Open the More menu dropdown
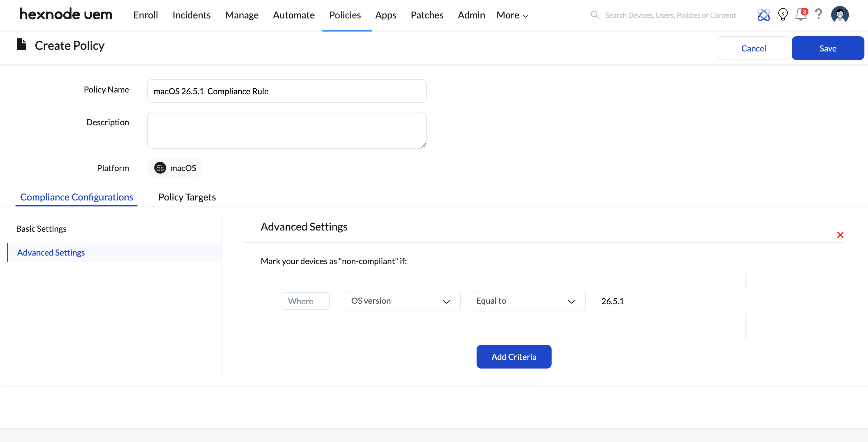This screenshot has width=868, height=442. 512,15
